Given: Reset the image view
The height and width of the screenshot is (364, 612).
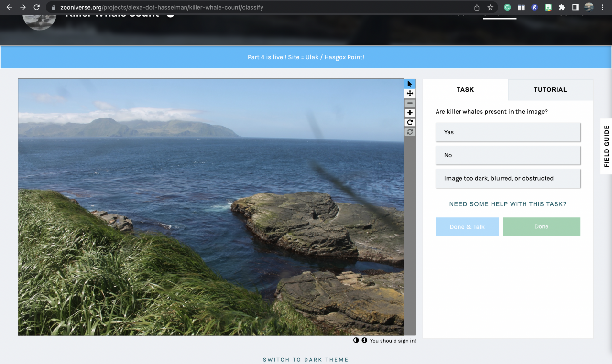Looking at the screenshot, I should [x=410, y=132].
